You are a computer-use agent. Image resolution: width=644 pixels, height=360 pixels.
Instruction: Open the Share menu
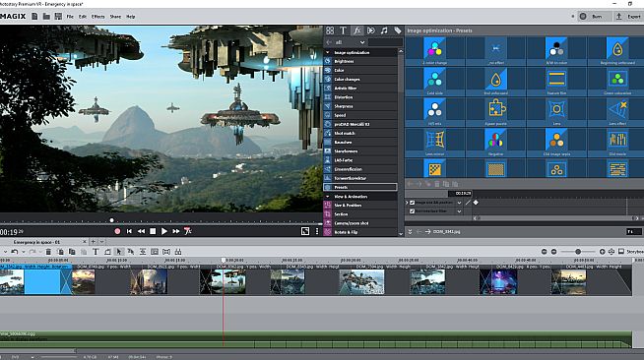click(115, 17)
